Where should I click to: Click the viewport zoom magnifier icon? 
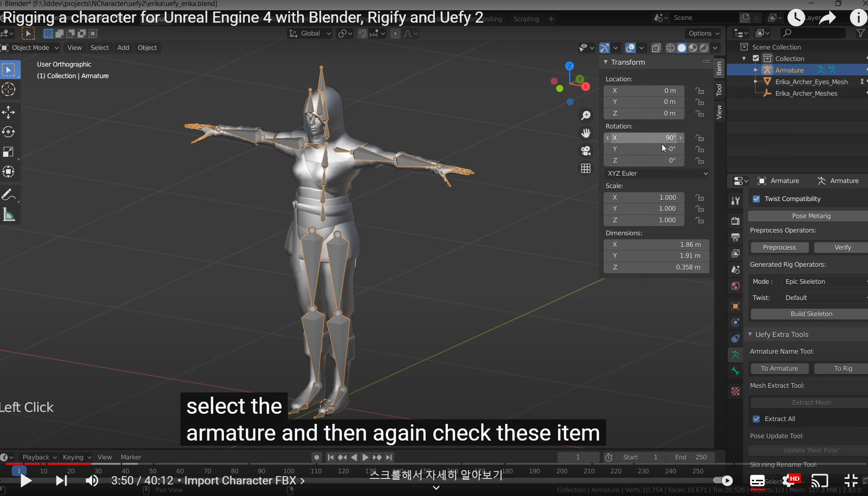[586, 115]
